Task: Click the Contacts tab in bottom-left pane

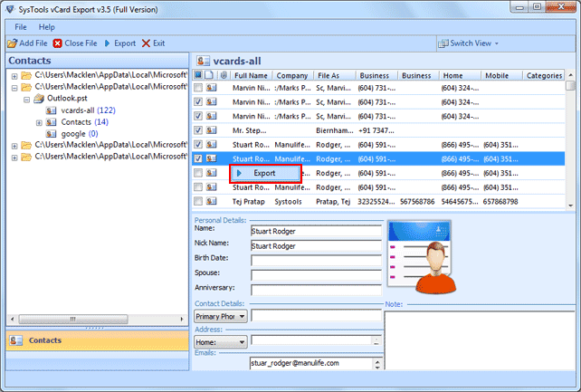Action: point(97,340)
